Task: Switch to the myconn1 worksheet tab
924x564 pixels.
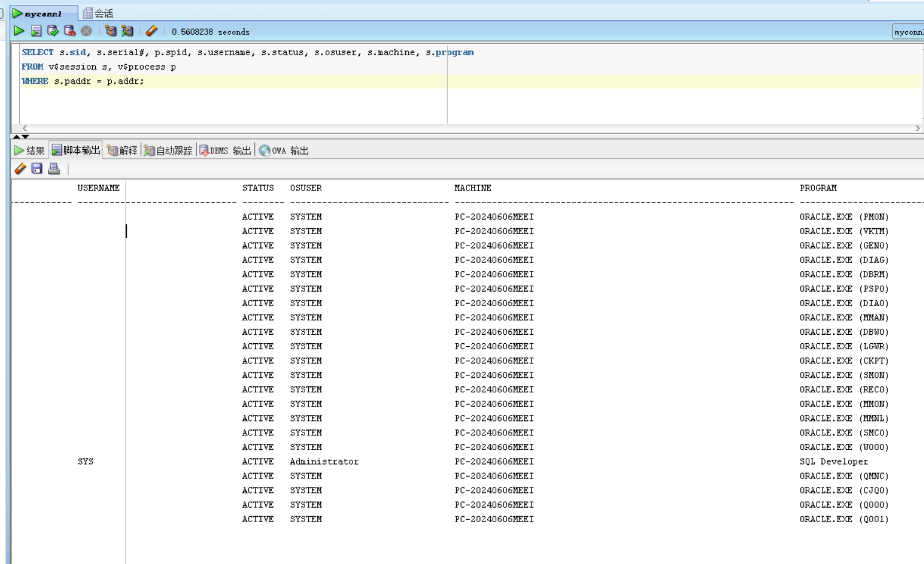Action: (x=44, y=13)
